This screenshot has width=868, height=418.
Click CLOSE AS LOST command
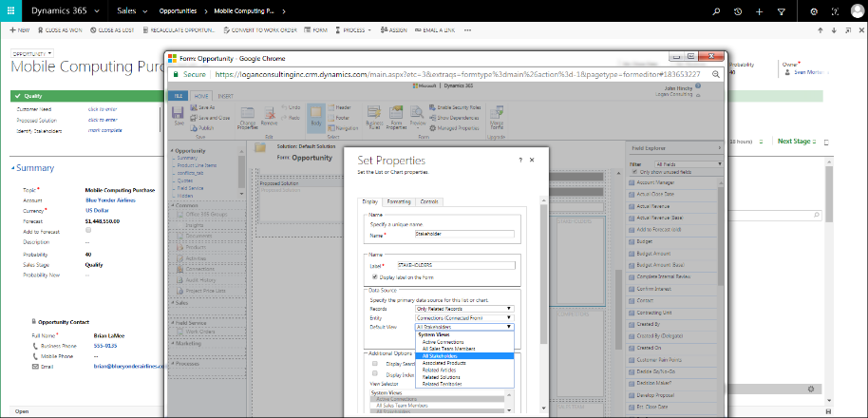[x=112, y=29]
